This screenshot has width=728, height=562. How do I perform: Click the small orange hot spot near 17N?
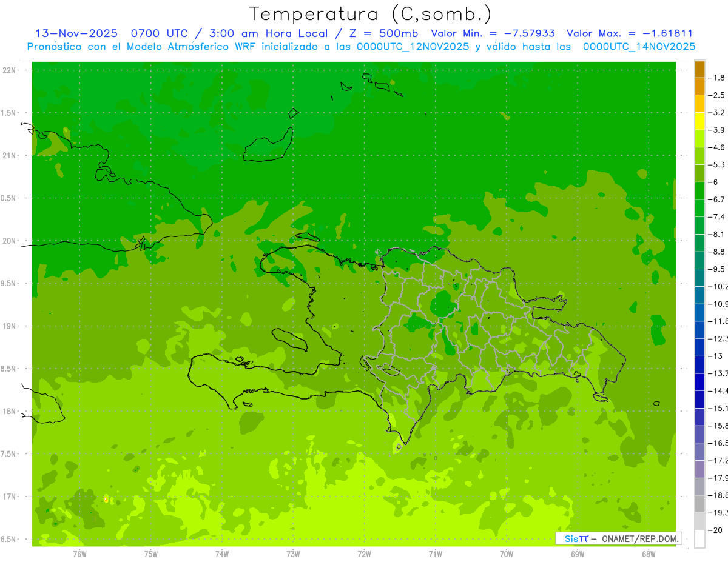coord(106,500)
